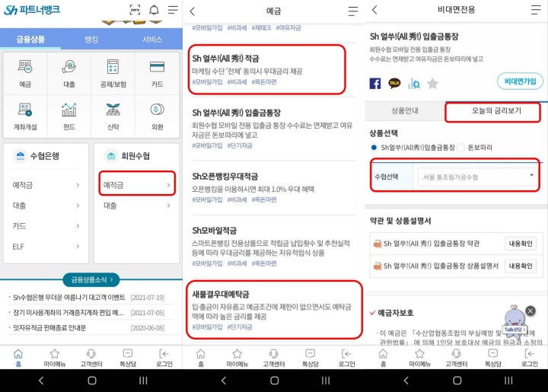Share product via Facebook icon
The width and height of the screenshot is (548, 392).
pyautogui.click(x=375, y=84)
